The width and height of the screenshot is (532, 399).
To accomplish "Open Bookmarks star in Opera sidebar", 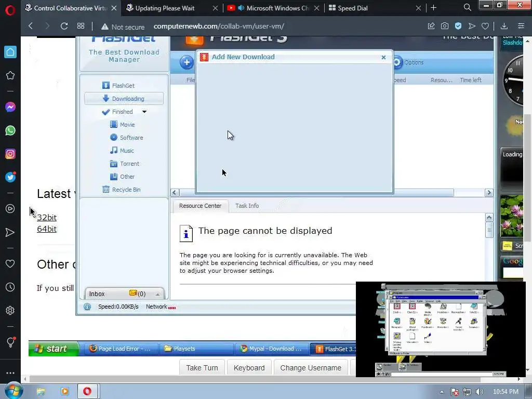I will click(x=10, y=75).
